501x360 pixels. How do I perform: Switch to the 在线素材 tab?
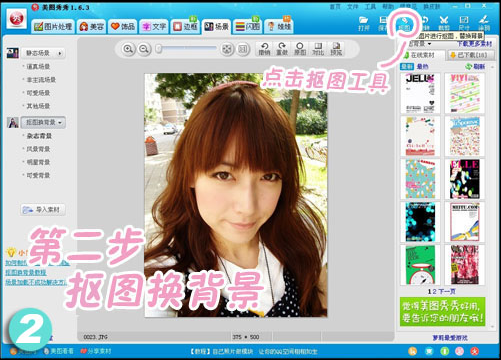coord(423,55)
